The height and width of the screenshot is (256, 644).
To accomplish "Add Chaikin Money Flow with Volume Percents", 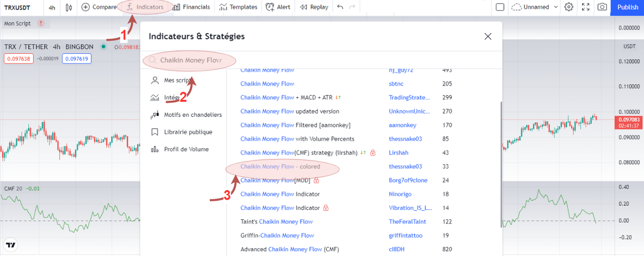I will click(297, 139).
